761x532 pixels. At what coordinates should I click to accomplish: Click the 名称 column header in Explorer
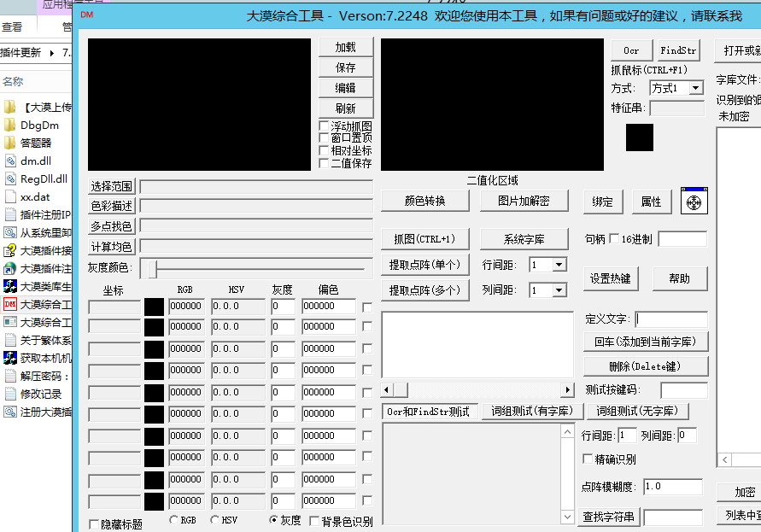pos(13,81)
